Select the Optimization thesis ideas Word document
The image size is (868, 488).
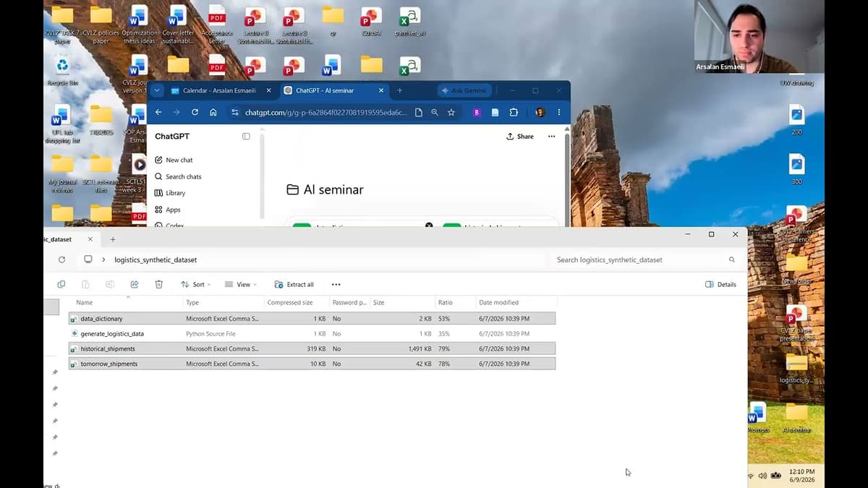tap(139, 25)
